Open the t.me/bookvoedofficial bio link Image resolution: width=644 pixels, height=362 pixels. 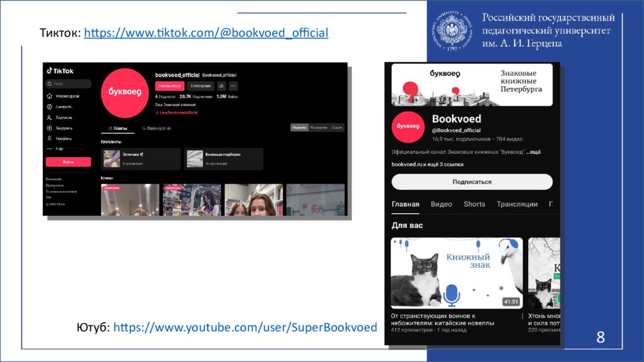click(x=177, y=112)
